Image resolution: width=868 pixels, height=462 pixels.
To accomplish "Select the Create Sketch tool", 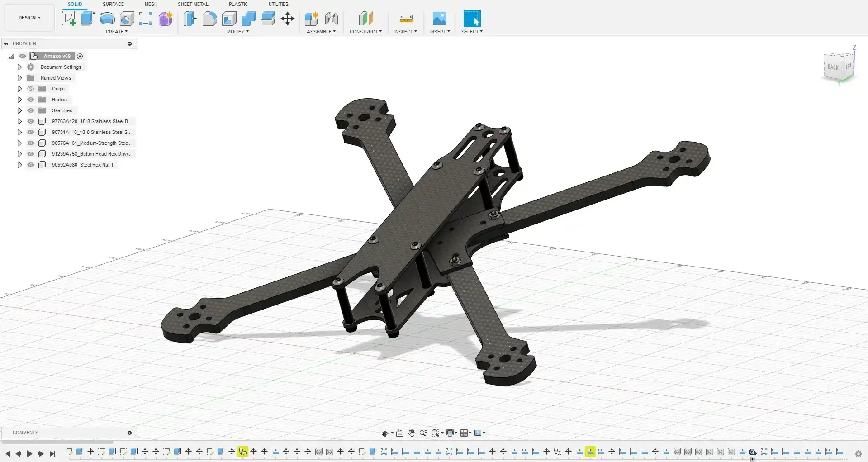I will pos(68,18).
